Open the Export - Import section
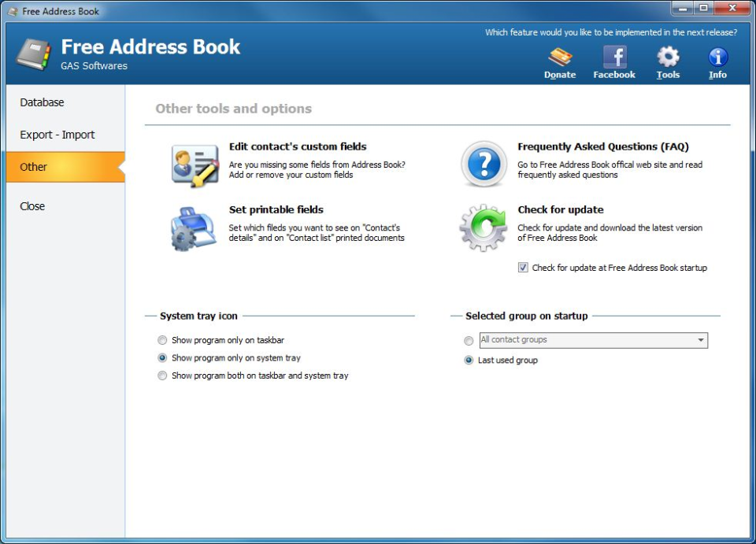756x544 pixels. (57, 135)
